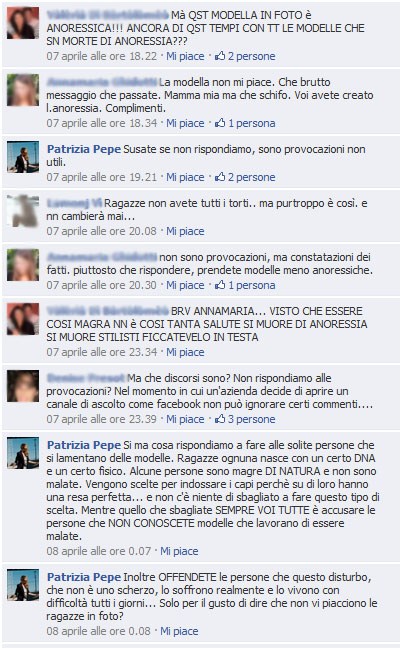The image size is (402, 648).
Task: Click thumbs-up icon on 18.22 comment
Action: pos(220,56)
